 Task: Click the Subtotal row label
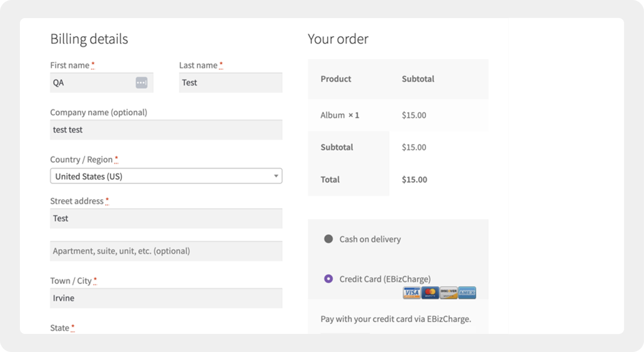(x=337, y=147)
